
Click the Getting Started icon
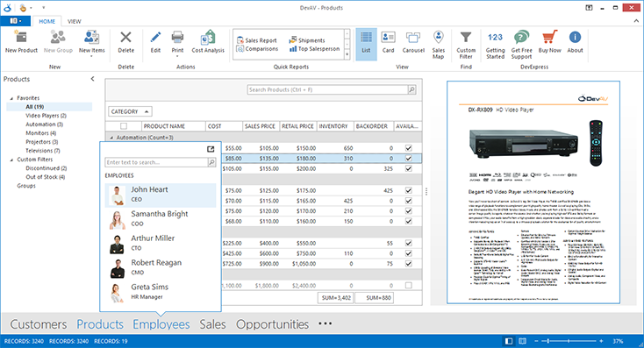[x=495, y=38]
